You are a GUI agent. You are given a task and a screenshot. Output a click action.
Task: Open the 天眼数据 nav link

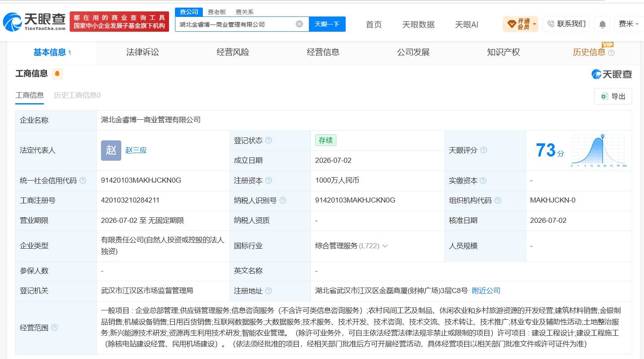(418, 25)
